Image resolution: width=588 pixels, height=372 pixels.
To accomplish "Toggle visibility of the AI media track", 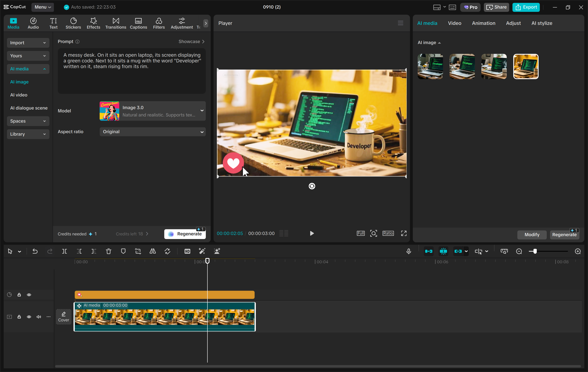I will (x=29, y=317).
